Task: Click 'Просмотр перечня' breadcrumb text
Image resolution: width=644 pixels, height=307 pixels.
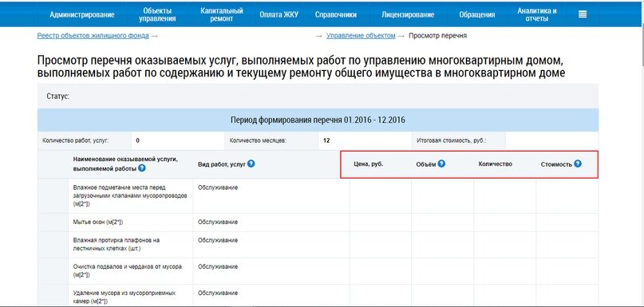Action: 437,36
